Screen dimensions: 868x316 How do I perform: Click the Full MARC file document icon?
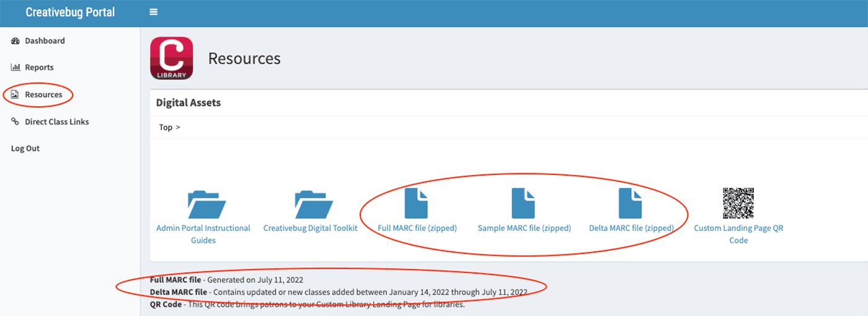[417, 203]
